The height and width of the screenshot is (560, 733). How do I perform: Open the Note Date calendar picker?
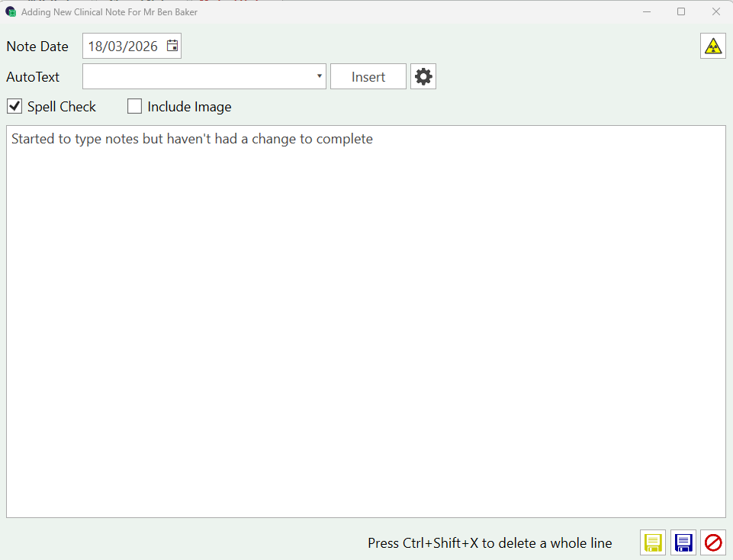(172, 46)
